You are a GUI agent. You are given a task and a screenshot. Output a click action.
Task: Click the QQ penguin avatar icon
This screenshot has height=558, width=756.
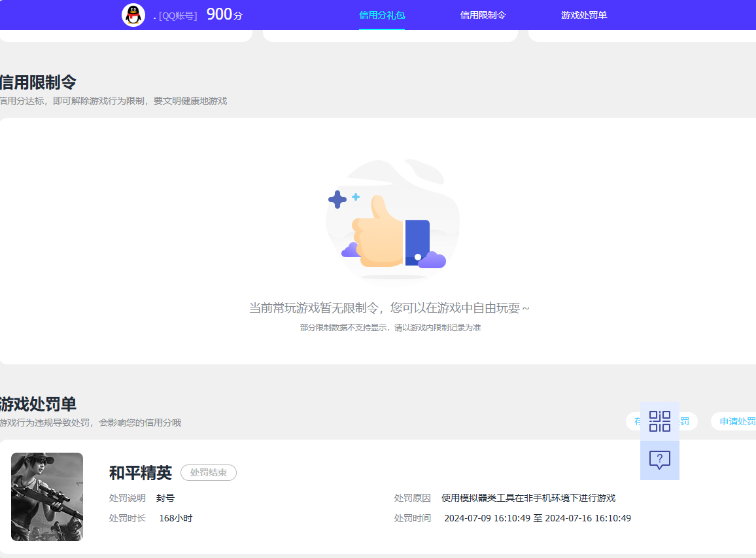133,15
